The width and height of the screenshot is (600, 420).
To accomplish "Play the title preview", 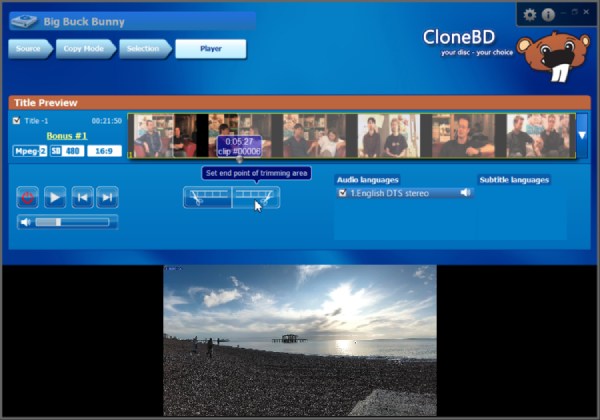I will [55, 197].
